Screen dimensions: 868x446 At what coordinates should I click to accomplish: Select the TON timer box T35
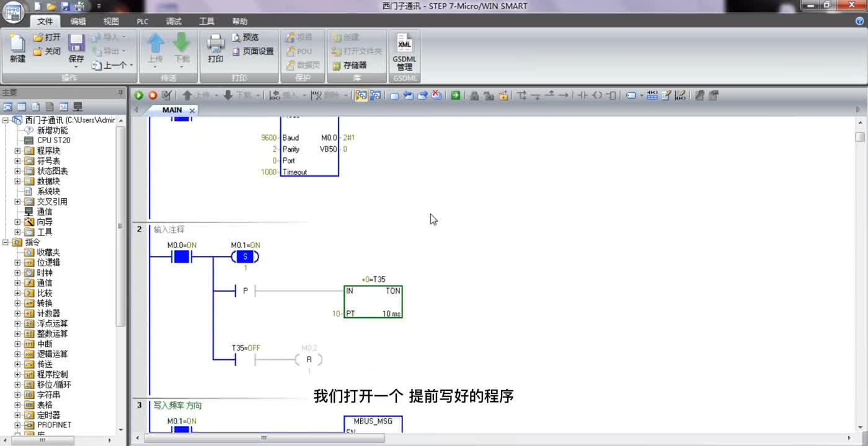pos(373,302)
